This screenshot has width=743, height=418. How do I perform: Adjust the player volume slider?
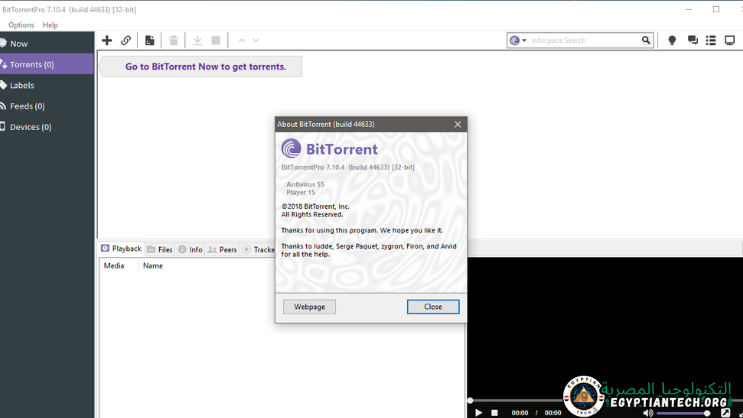coord(684,413)
